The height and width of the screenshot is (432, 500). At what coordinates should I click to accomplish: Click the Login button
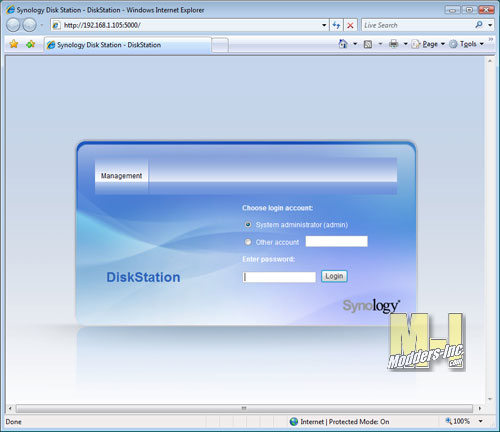(334, 276)
